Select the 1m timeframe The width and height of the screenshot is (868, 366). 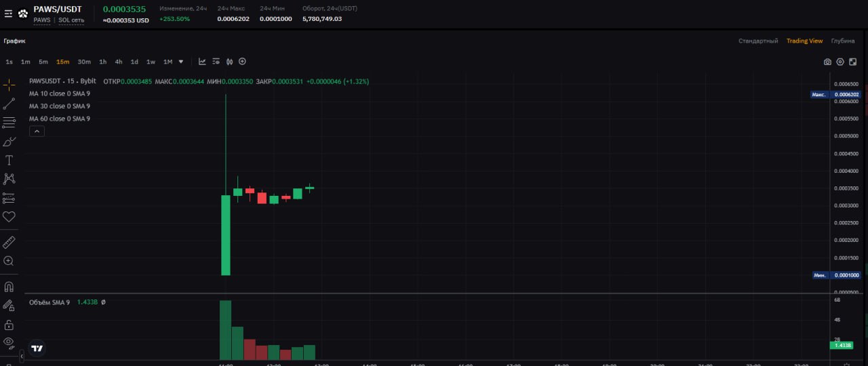click(26, 62)
